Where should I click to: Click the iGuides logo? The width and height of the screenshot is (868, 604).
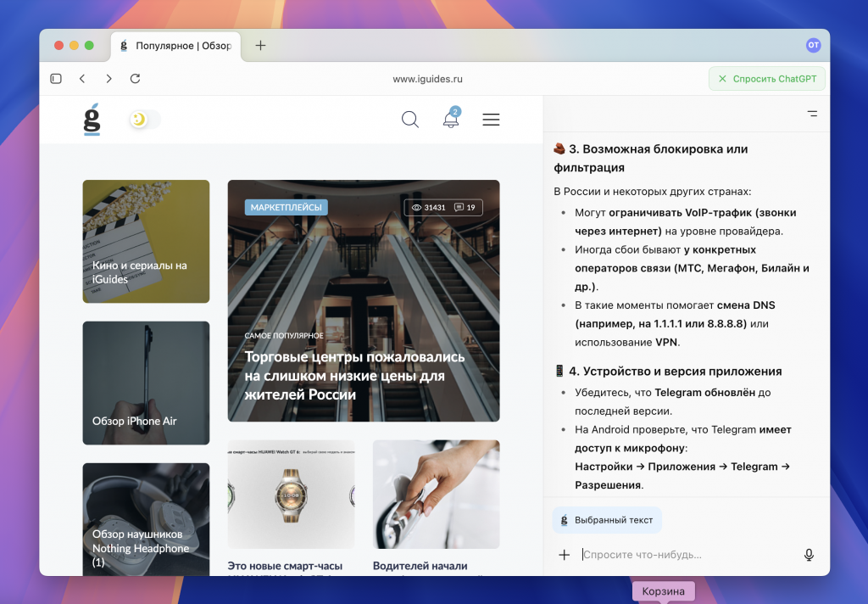pyautogui.click(x=92, y=119)
